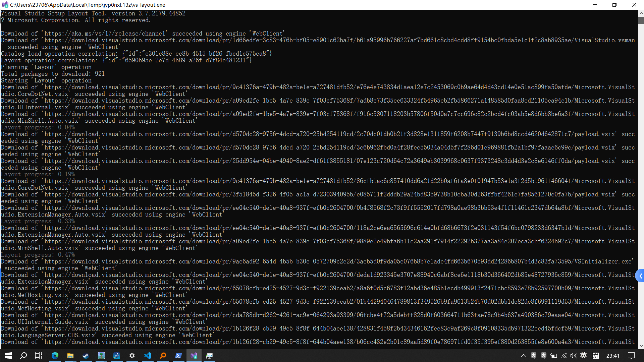Open Task View from the taskbar

(39, 356)
